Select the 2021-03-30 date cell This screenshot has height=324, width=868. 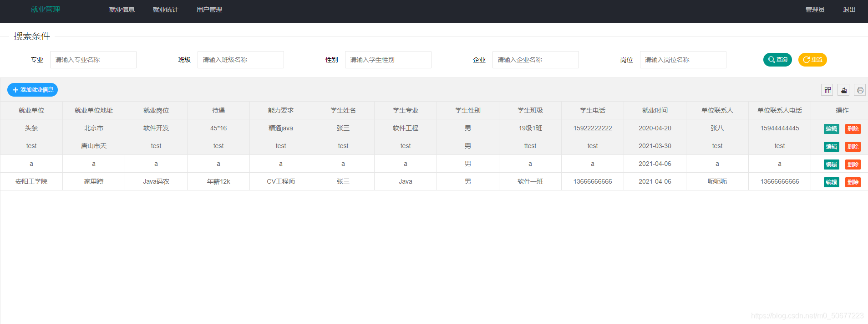(655, 146)
